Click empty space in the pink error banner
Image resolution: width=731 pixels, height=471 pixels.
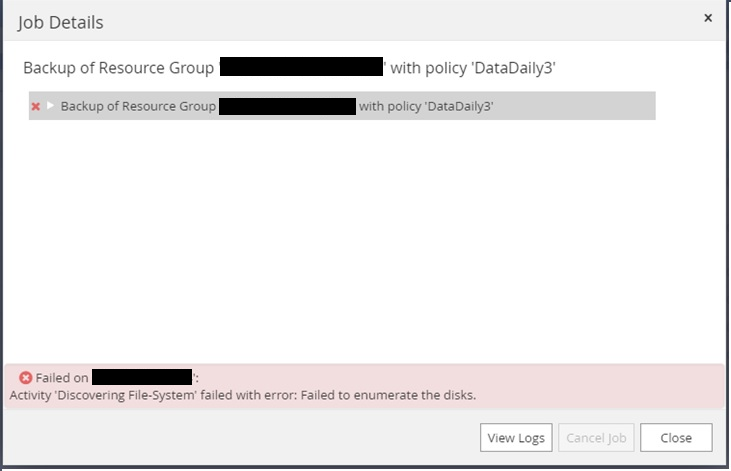click(500, 378)
